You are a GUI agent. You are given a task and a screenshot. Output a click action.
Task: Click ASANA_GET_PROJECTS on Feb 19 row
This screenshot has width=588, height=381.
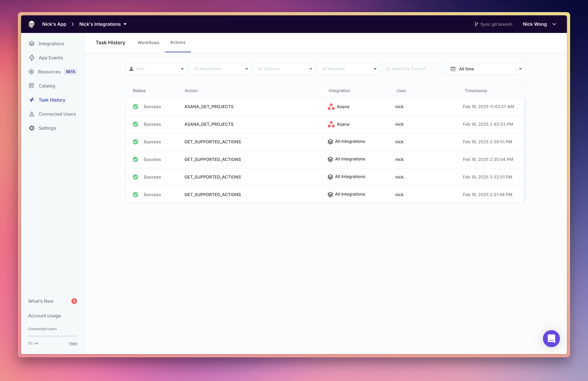(209, 107)
